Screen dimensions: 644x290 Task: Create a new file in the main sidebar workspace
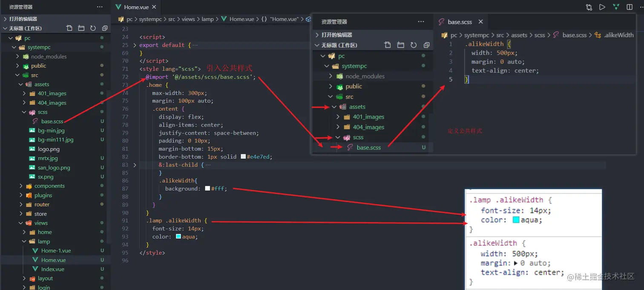tap(69, 28)
